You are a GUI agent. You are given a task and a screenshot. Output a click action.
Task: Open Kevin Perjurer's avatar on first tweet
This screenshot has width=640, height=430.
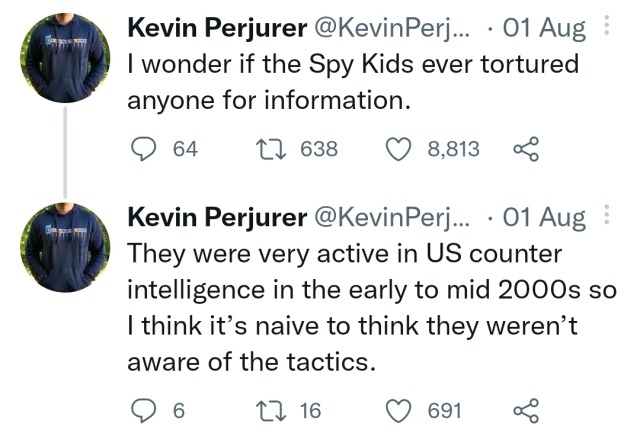[x=66, y=58]
